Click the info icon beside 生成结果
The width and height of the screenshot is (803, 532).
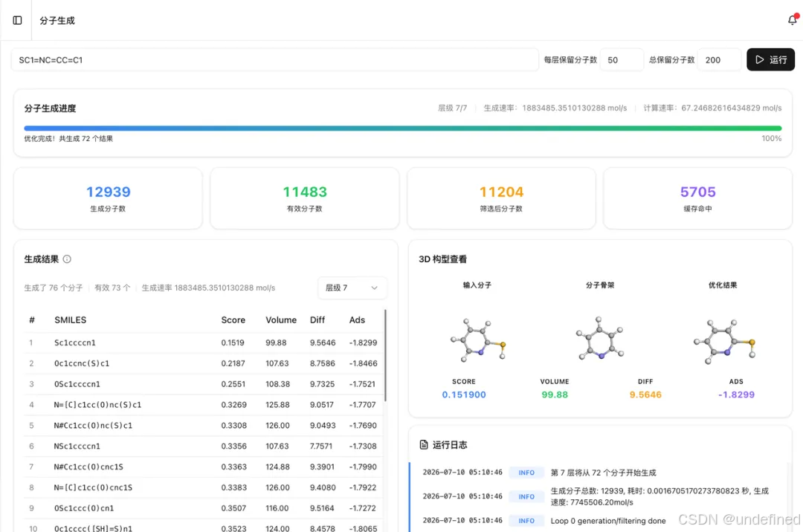[x=67, y=259]
